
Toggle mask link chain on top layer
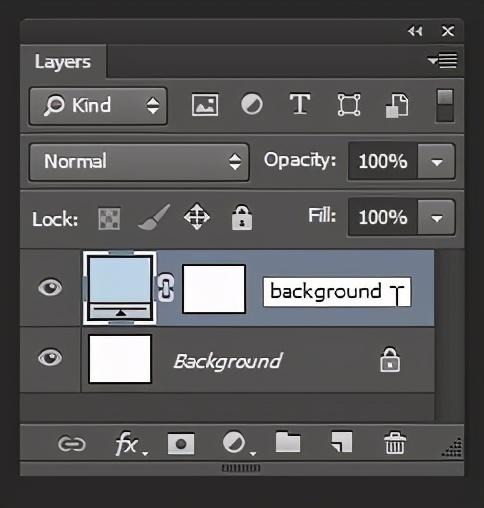165,288
